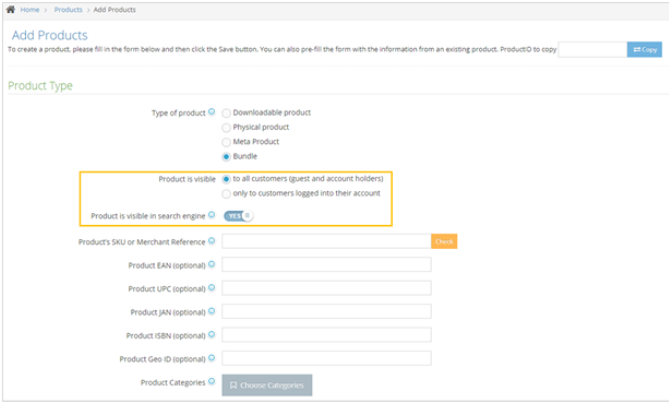Select only to customers logged into account
The image size is (669, 402).
[226, 193]
